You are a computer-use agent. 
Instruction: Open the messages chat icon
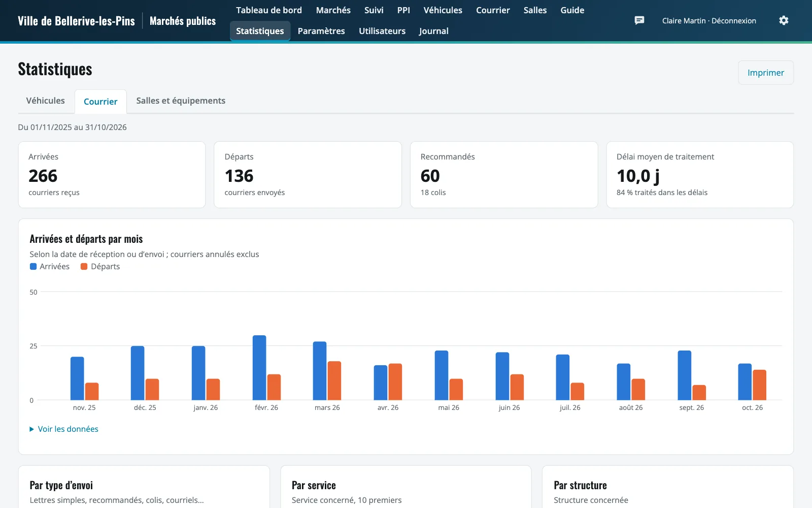[x=639, y=20]
